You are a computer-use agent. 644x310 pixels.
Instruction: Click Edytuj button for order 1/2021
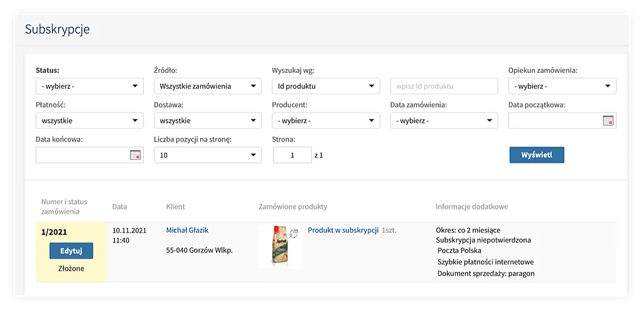tap(71, 251)
